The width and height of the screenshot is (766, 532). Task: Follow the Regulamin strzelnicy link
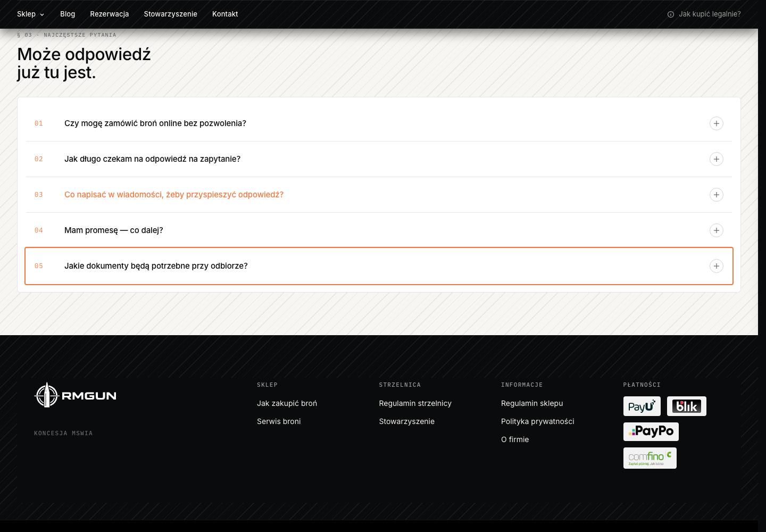(415, 403)
